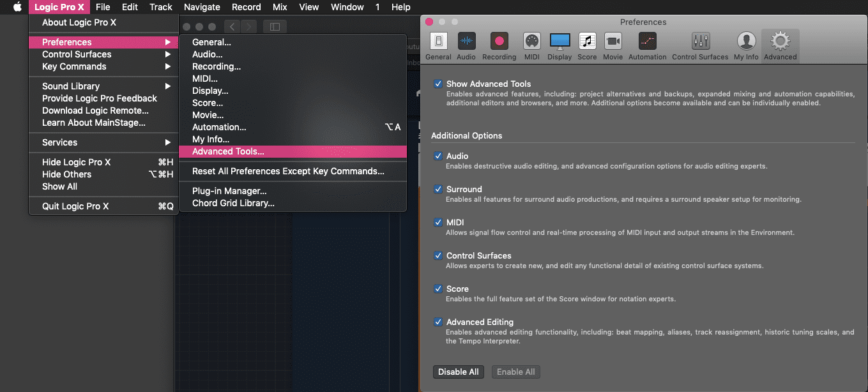Choose Hide Others menu item
This screenshot has width=868, height=392.
[103, 174]
